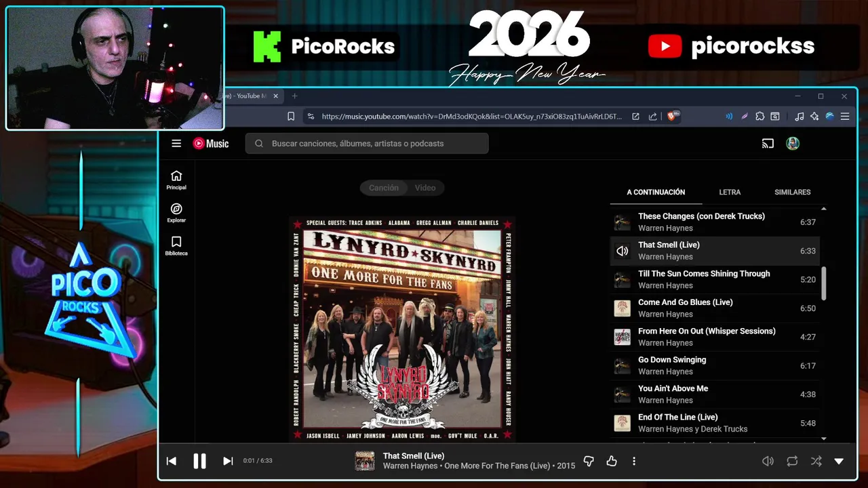Open the Principal home section
This screenshot has width=868, height=488.
(x=176, y=180)
